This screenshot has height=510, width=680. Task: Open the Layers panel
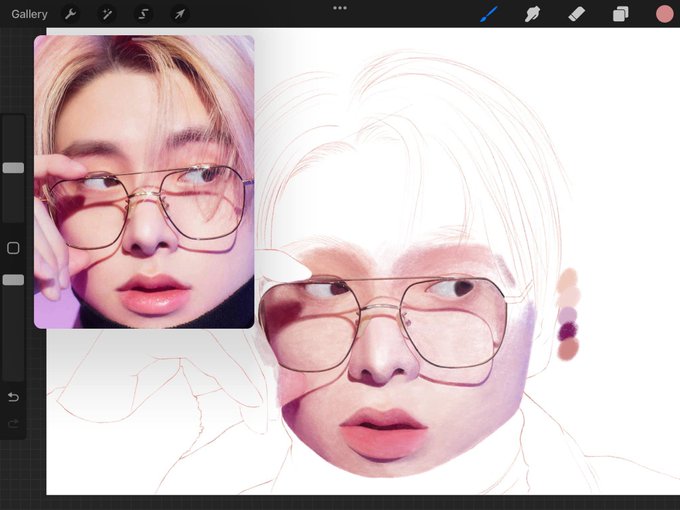(621, 14)
